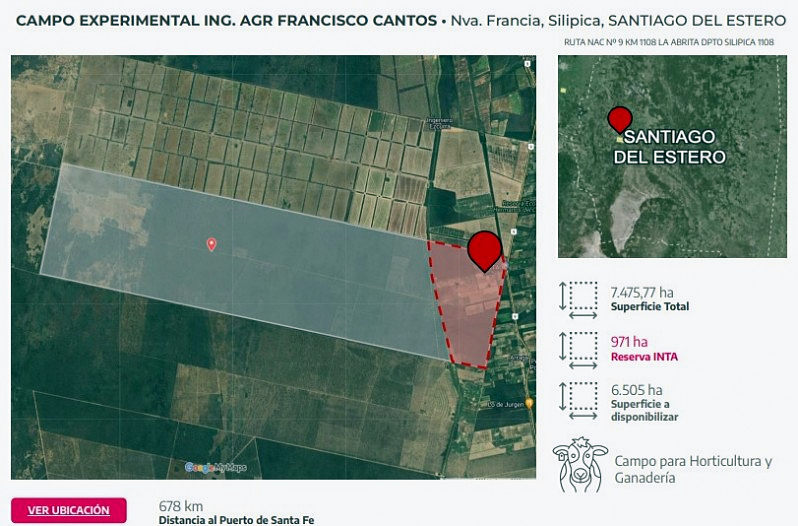Select the small red marker in grey area
798x526 pixels.
[x=211, y=244]
